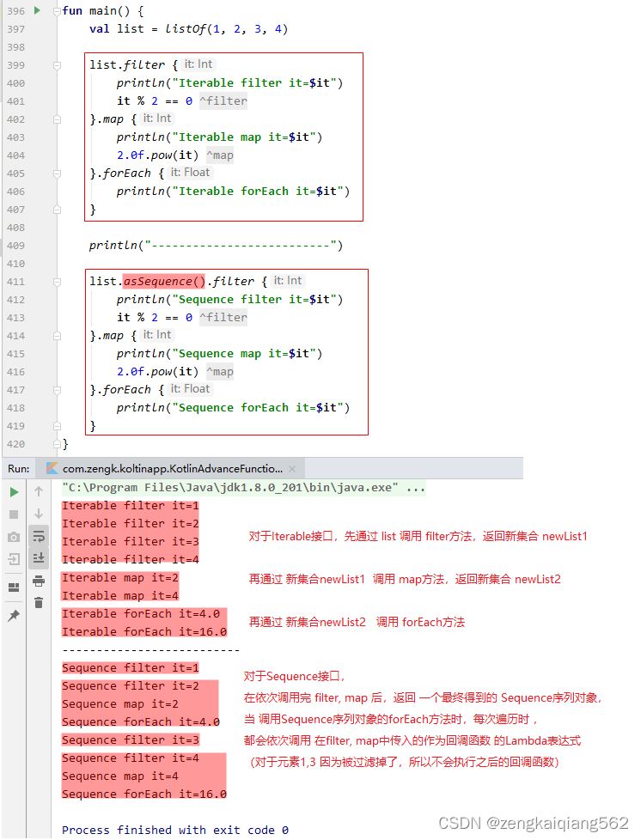The image size is (641, 840).
Task: Click console line 'Sequence forEach it=16.0'
Action: [x=144, y=794]
